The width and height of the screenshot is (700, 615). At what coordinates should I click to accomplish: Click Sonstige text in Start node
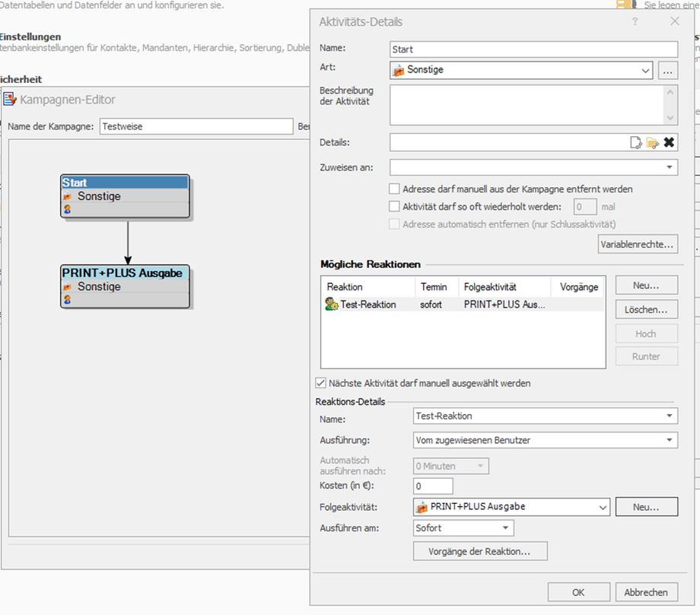99,196
